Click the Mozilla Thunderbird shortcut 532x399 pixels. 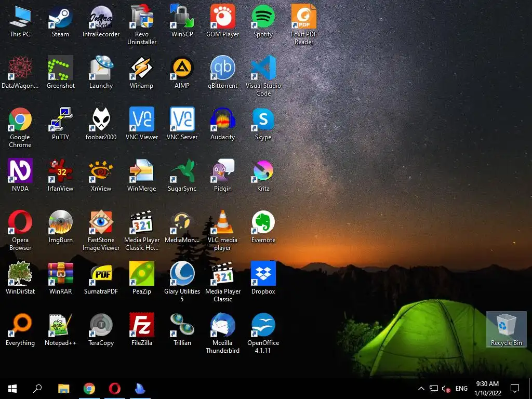(x=222, y=334)
